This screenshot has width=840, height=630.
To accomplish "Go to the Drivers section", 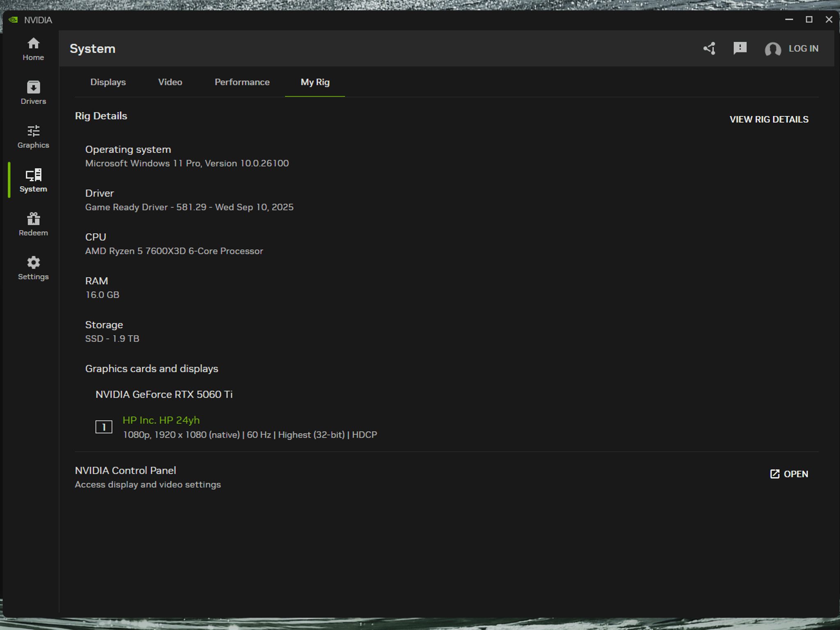I will tap(33, 93).
